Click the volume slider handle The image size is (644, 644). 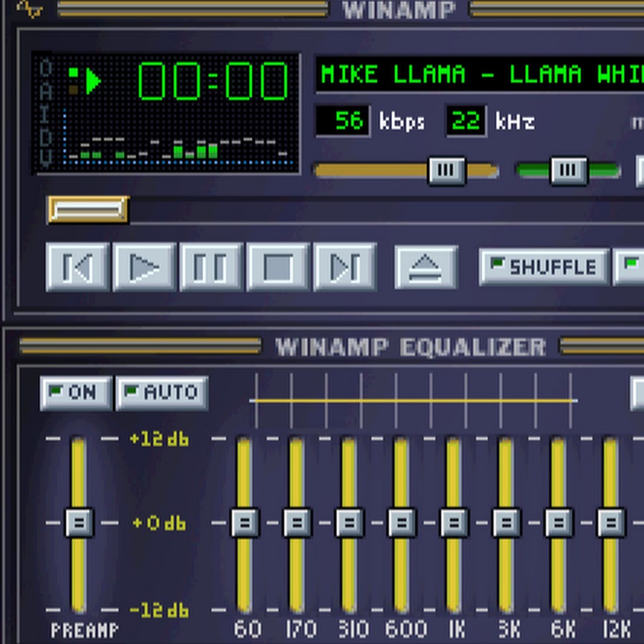tap(447, 170)
